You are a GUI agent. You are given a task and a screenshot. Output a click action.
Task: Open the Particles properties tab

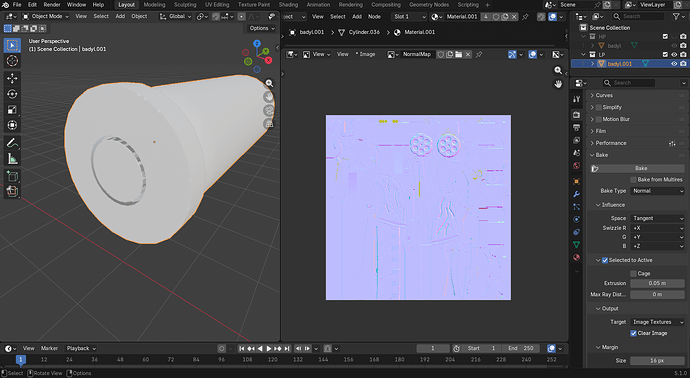coord(576,206)
